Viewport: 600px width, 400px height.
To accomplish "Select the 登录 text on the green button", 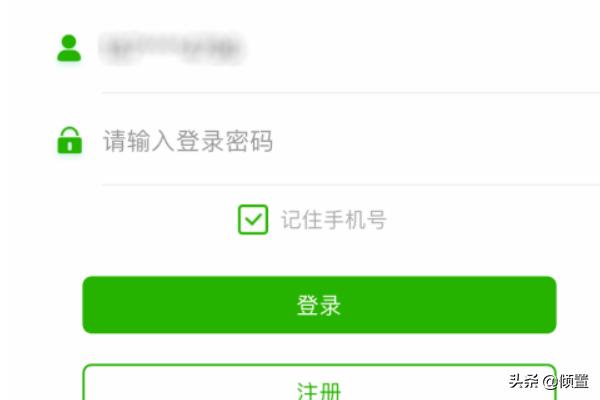I will 319,305.
